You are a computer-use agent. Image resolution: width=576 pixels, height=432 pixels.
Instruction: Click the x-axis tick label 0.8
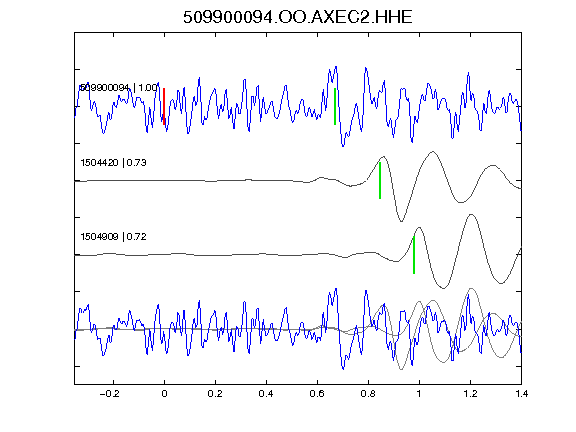[x=368, y=394]
